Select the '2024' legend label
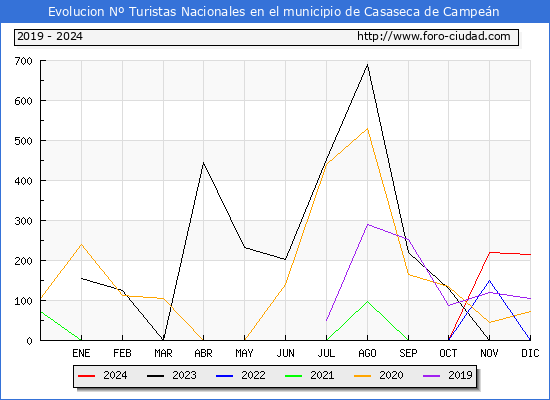This screenshot has width=550, height=400. coord(115,375)
